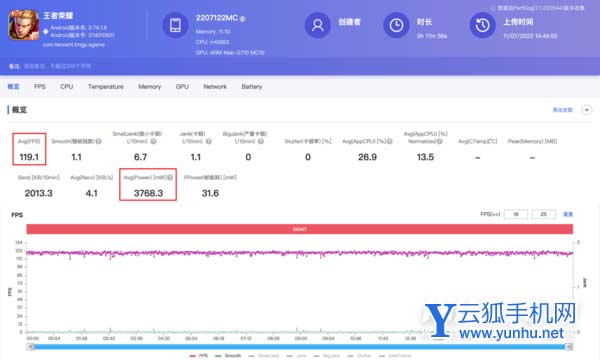Click the help icon beside Avg(Power)
The image size is (600, 360).
[x=170, y=177]
